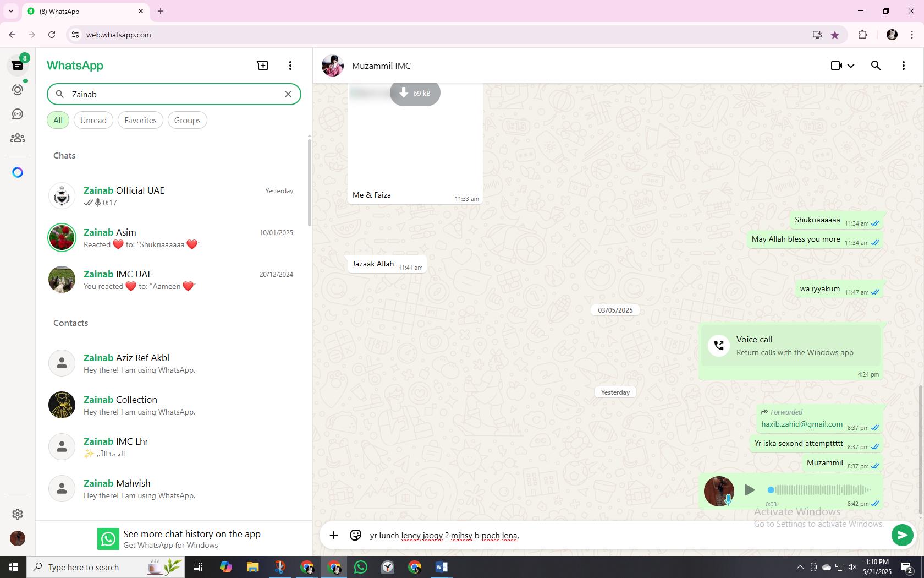
Task: Open contact Zainab Aziz Ref Akbl
Action: pyautogui.click(x=173, y=363)
